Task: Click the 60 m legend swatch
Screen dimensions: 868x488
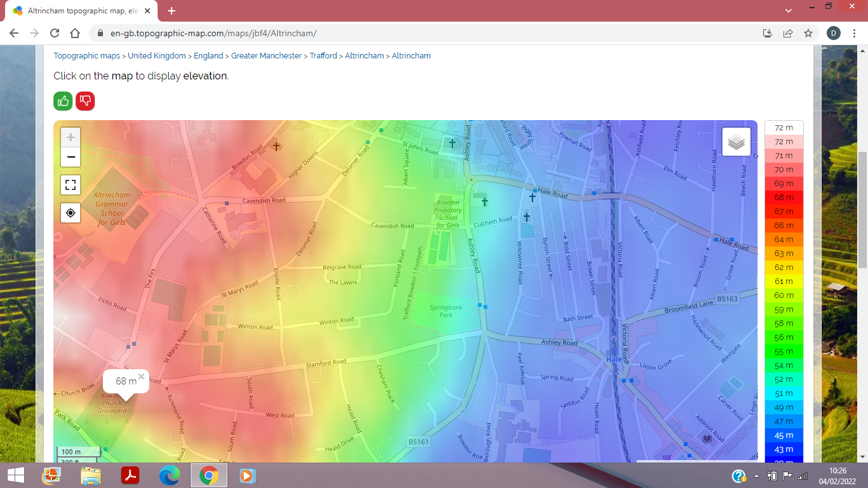Action: 784,295
